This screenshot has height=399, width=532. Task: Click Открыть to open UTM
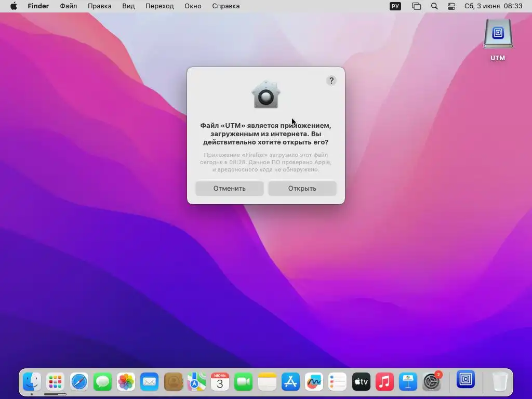[302, 188]
